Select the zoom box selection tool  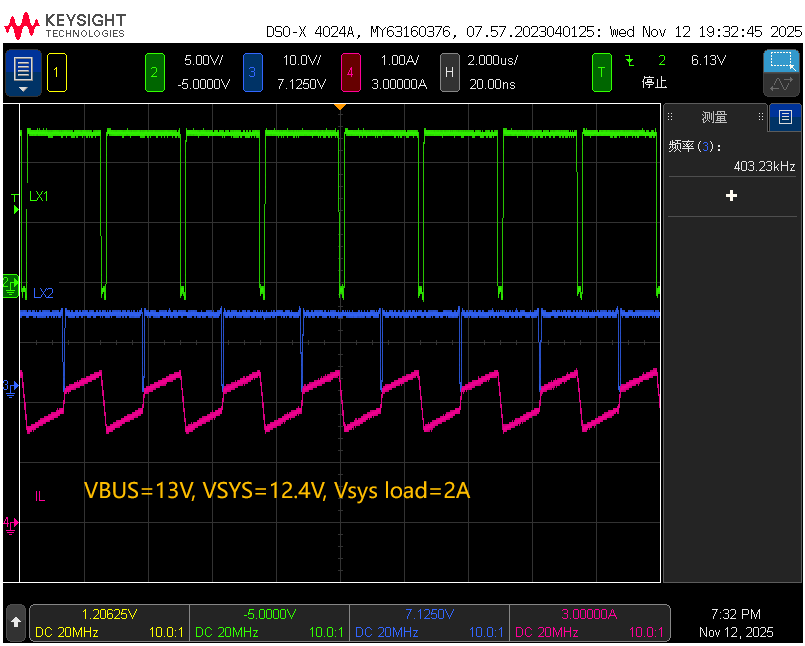click(782, 61)
